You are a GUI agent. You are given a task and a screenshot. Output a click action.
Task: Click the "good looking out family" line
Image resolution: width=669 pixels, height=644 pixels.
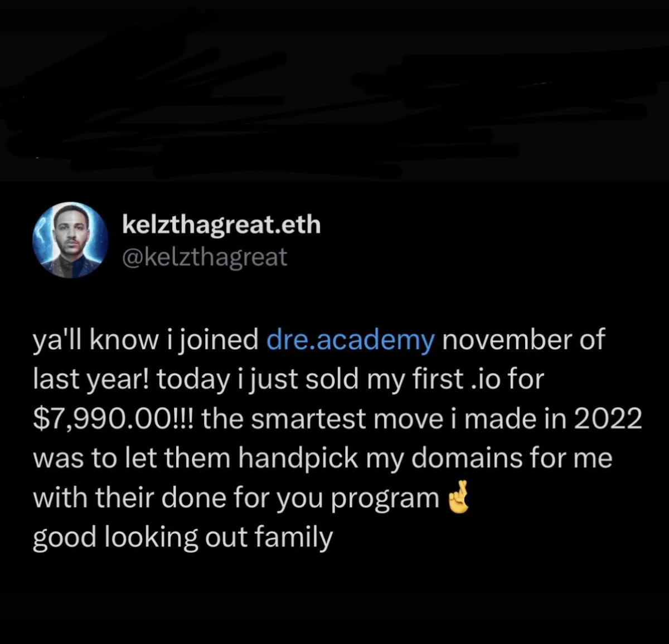pyautogui.click(x=183, y=538)
